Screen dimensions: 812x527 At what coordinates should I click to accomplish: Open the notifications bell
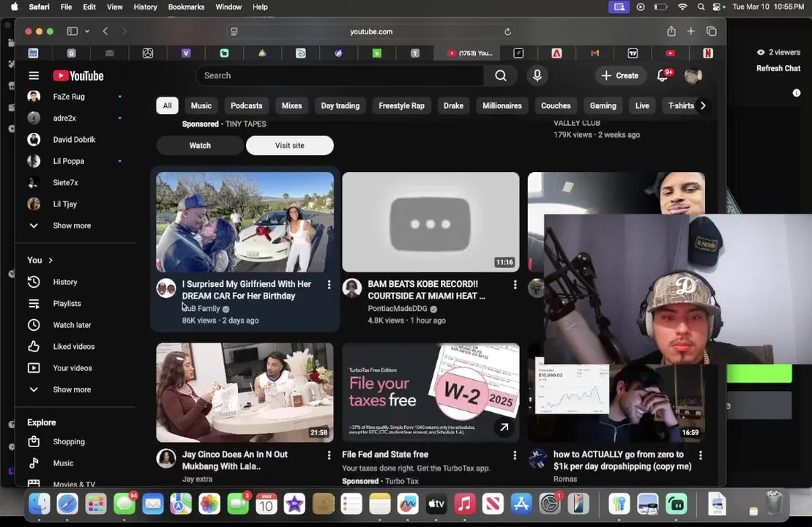662,75
